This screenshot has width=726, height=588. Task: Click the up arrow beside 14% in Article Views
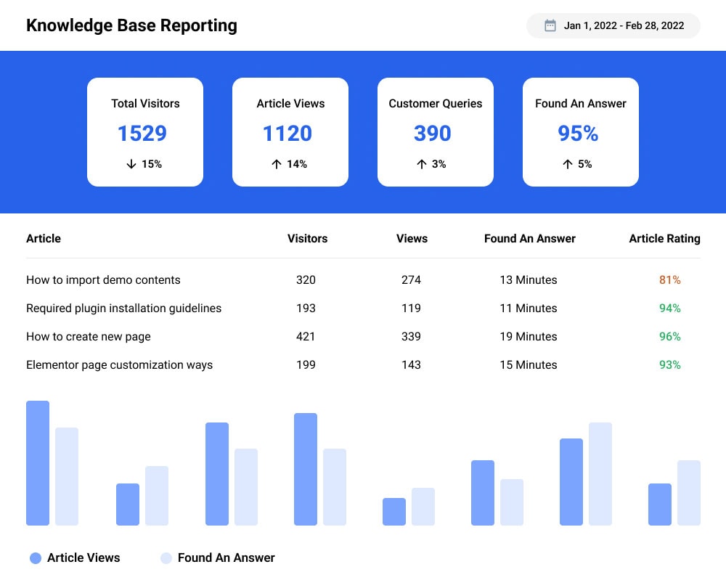coord(277,164)
